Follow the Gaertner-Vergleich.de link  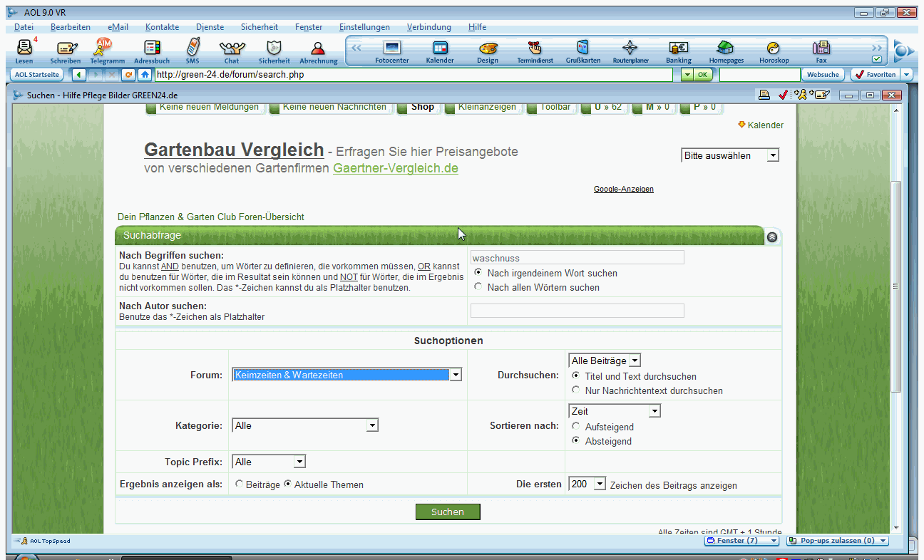(x=395, y=168)
